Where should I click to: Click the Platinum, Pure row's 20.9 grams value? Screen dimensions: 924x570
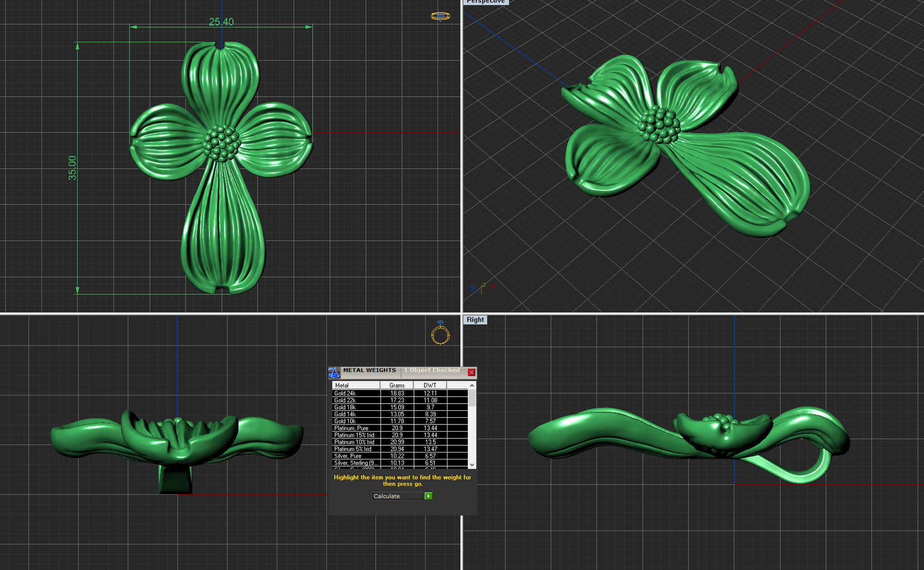397,428
